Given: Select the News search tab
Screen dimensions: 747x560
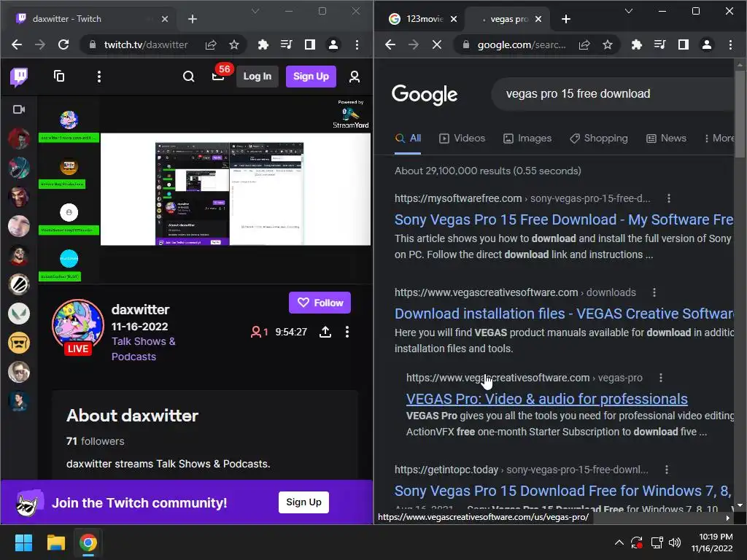Looking at the screenshot, I should (x=666, y=139).
